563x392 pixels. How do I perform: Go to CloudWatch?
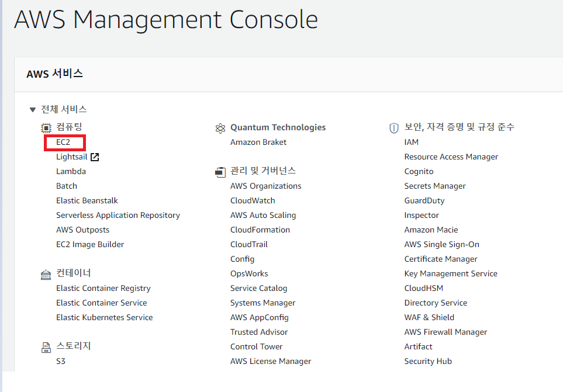[253, 201]
